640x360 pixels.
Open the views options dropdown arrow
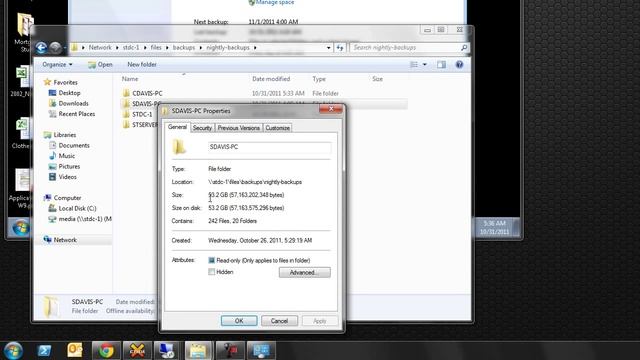tap(424, 64)
